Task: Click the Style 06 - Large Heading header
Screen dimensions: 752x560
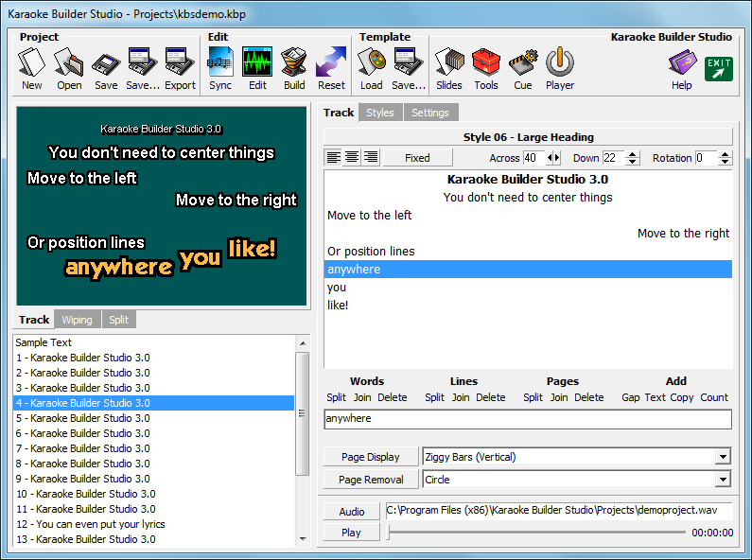Action: (x=528, y=137)
